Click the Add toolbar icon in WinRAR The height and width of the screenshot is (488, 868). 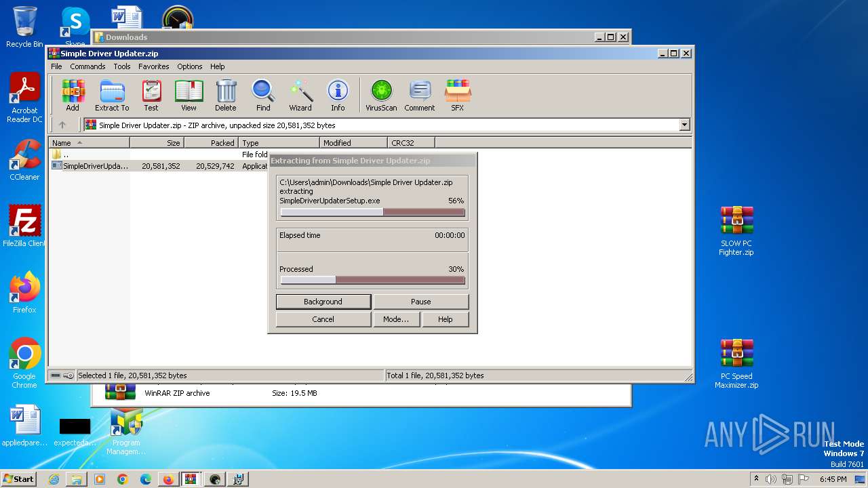[x=73, y=96]
